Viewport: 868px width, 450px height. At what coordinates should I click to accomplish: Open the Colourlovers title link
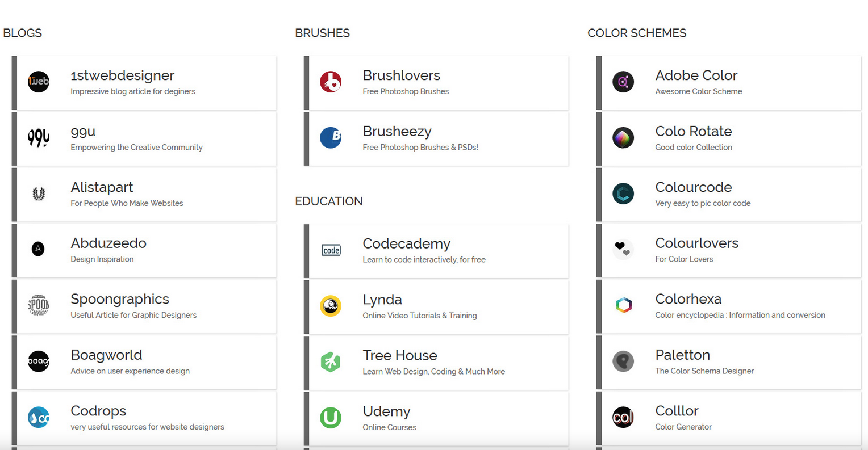[697, 243]
